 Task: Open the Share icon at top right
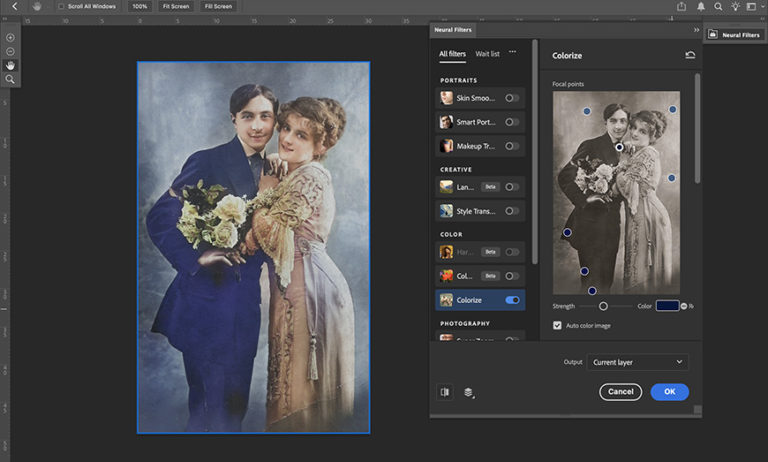tap(681, 6)
